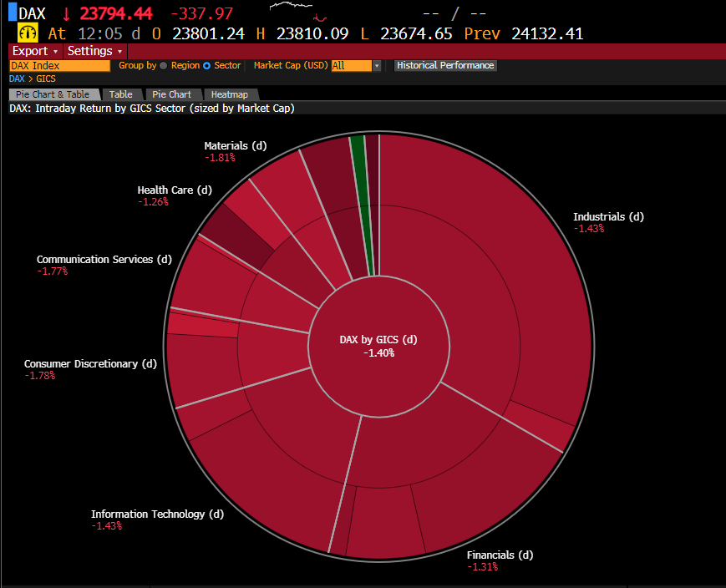The image size is (726, 588).
Task: Click the Financials sector label
Action: click(500, 555)
